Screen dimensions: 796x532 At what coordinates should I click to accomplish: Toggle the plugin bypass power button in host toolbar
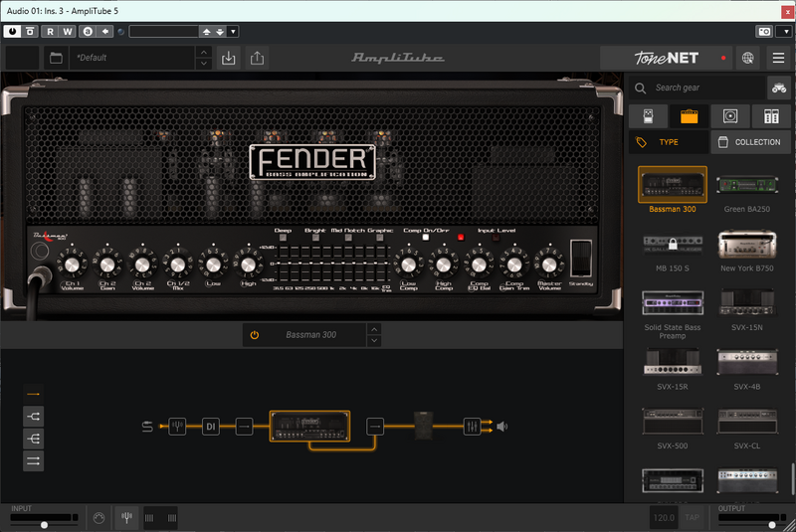click(12, 32)
